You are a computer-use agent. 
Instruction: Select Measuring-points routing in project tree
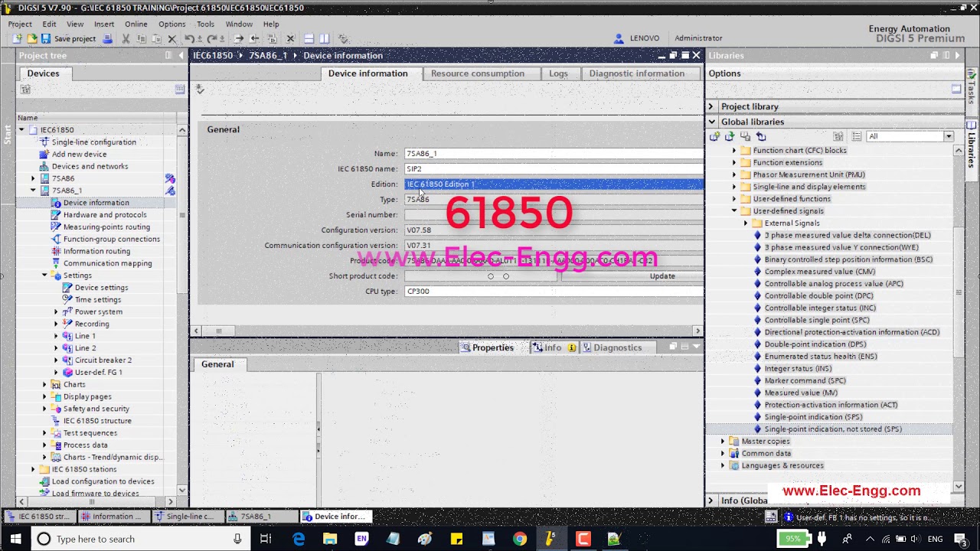pyautogui.click(x=106, y=227)
